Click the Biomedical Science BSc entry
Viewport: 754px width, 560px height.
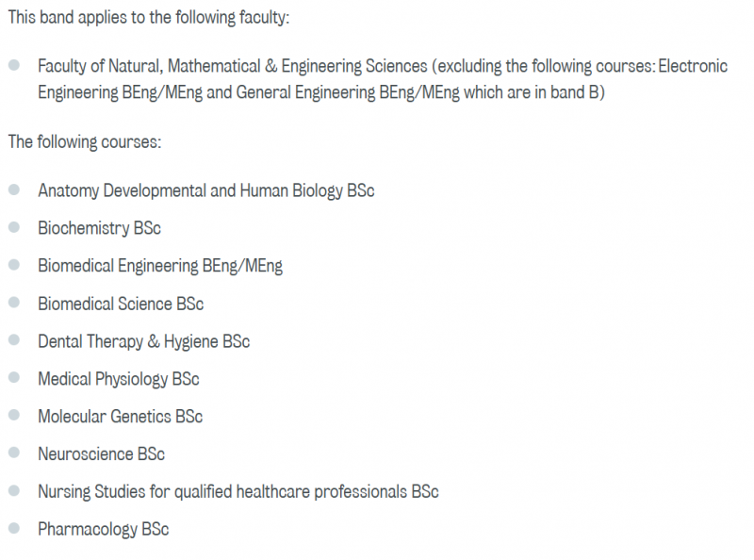pos(121,305)
